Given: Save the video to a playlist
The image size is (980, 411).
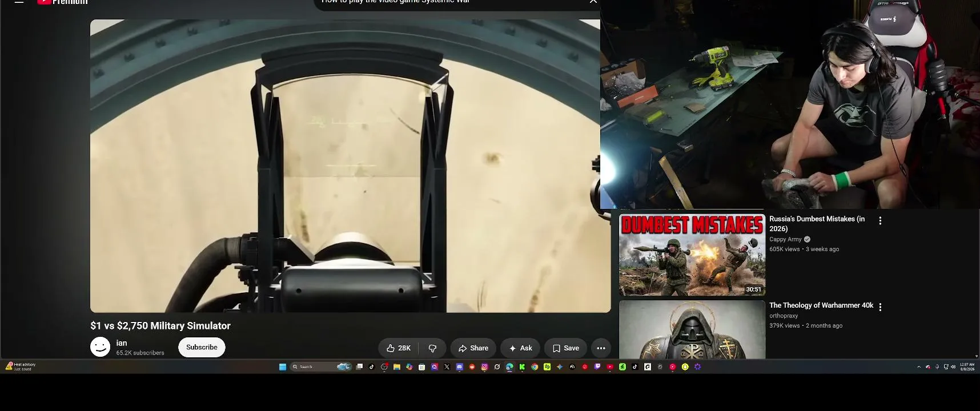Looking at the screenshot, I should coord(565,348).
